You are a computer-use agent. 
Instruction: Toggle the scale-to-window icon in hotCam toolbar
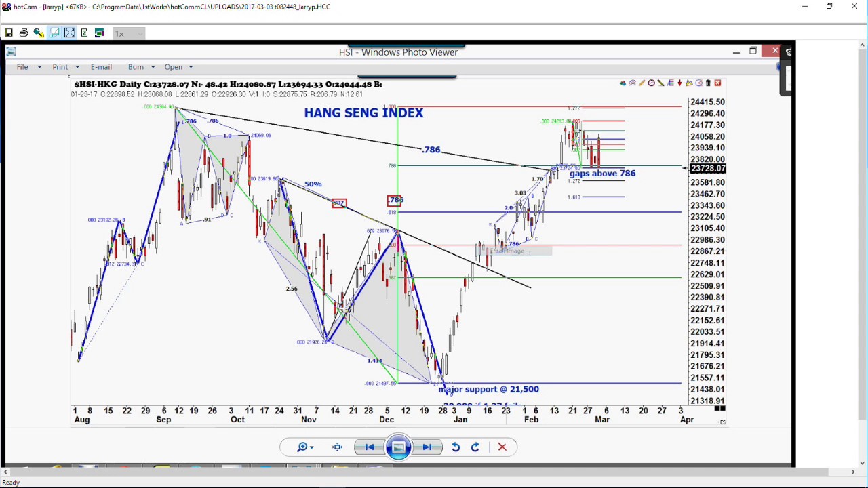click(x=54, y=33)
